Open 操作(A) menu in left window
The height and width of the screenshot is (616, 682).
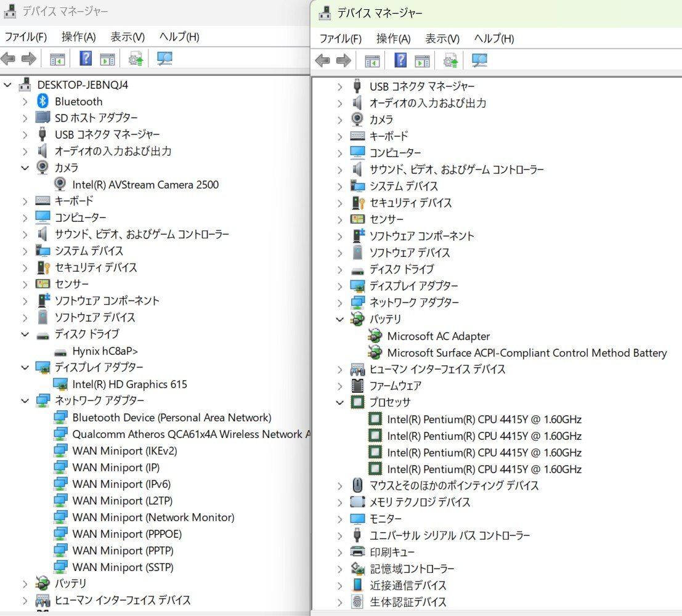point(79,37)
